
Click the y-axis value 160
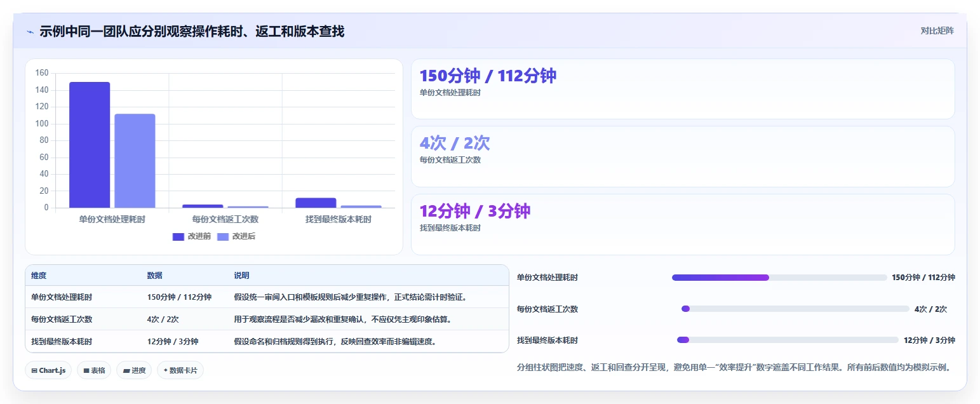(42, 73)
